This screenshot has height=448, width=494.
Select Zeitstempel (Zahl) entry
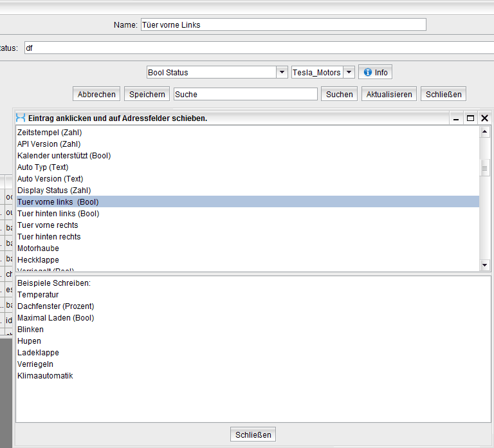[x=248, y=133]
